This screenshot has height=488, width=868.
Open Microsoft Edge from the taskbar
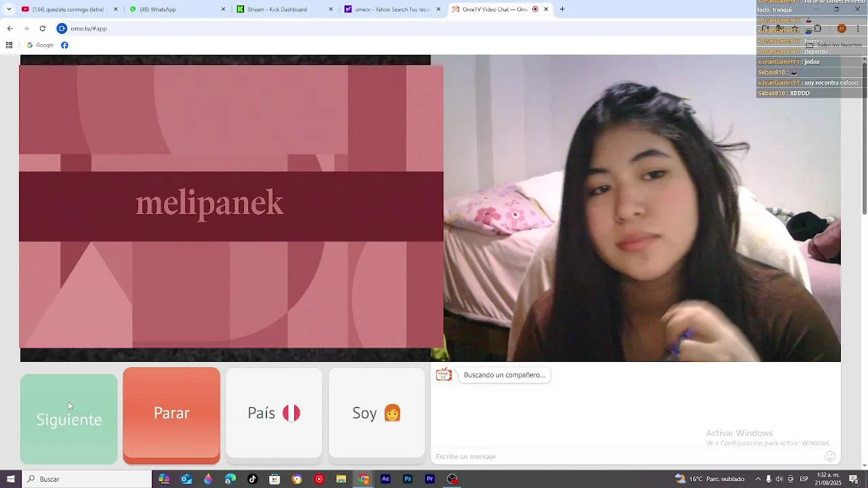[x=231, y=479]
